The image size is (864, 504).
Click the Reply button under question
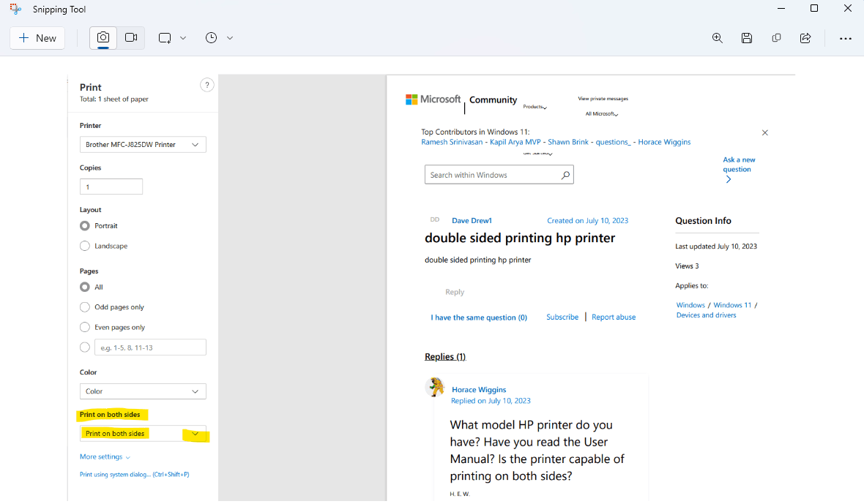click(x=455, y=292)
